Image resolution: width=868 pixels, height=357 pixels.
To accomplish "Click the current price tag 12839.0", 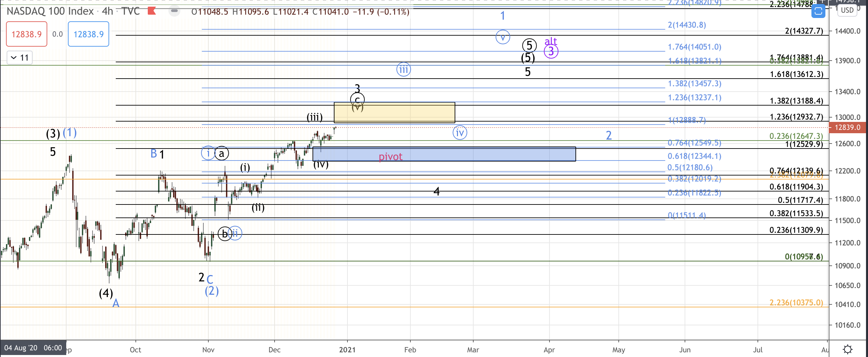I will tap(847, 128).
